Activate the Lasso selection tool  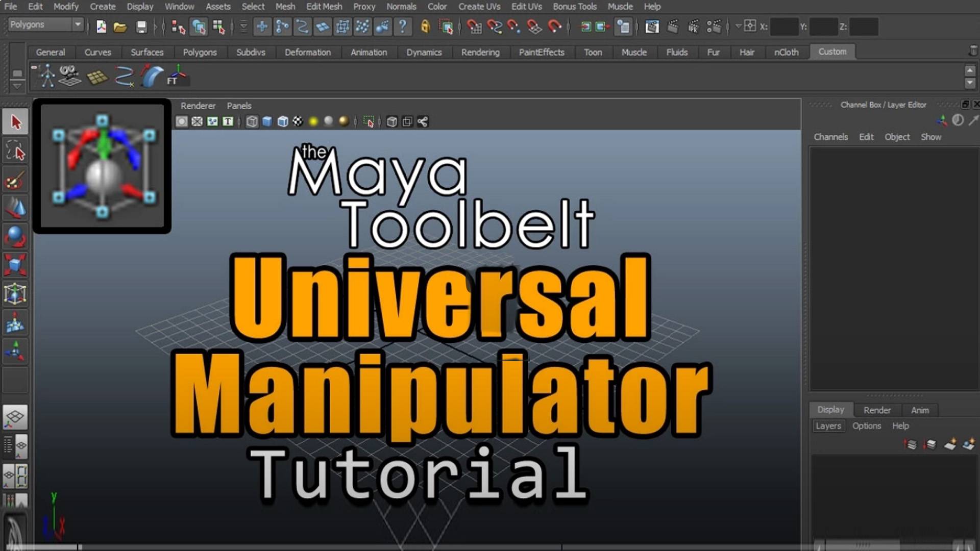(x=15, y=151)
